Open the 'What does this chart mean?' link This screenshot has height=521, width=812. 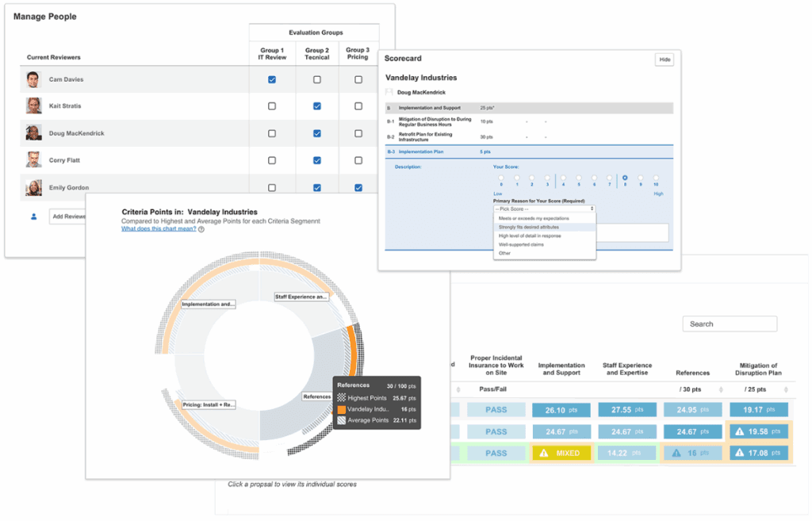tap(158, 229)
